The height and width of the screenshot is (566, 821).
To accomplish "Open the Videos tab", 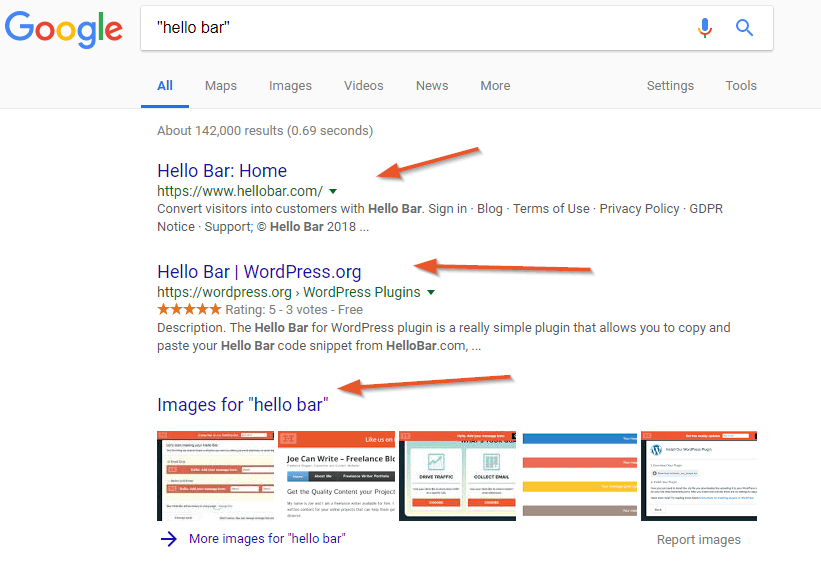I will click(x=363, y=86).
